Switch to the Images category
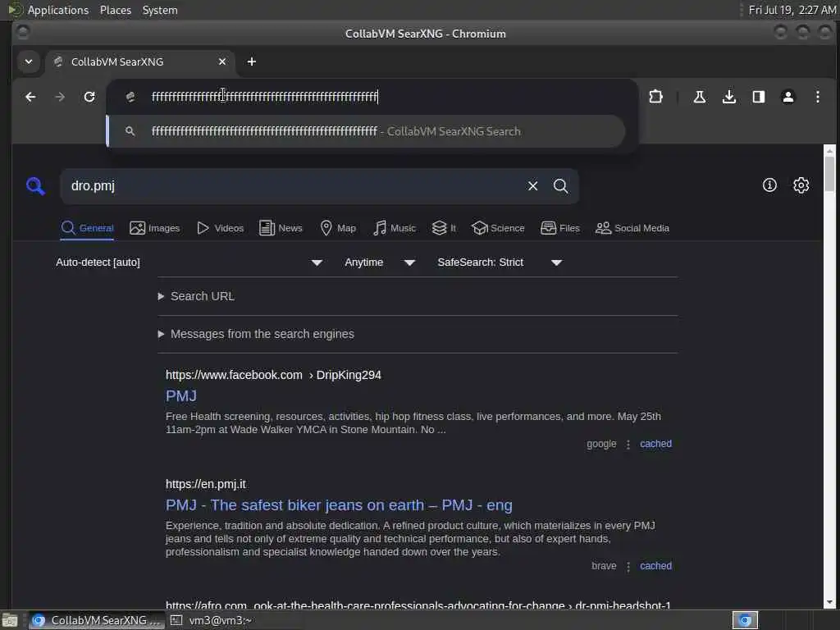This screenshot has height=630, width=840. click(155, 228)
